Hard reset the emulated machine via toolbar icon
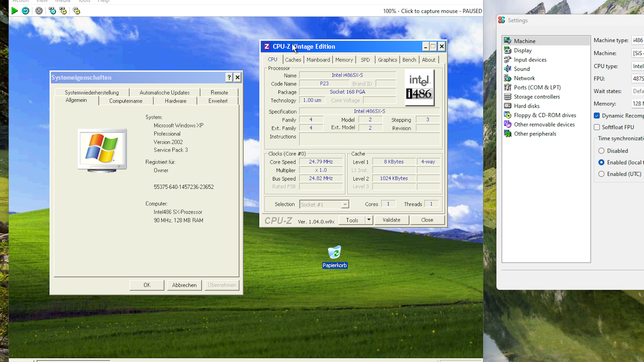Viewport: 644px width, 362px height. (25, 11)
